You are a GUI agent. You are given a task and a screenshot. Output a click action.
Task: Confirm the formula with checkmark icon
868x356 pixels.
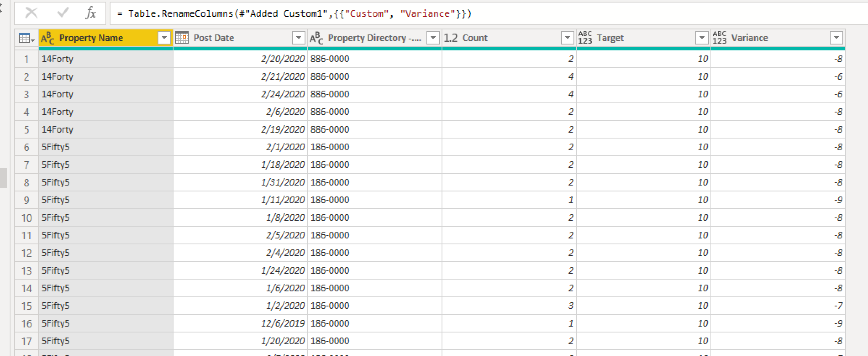(x=63, y=13)
